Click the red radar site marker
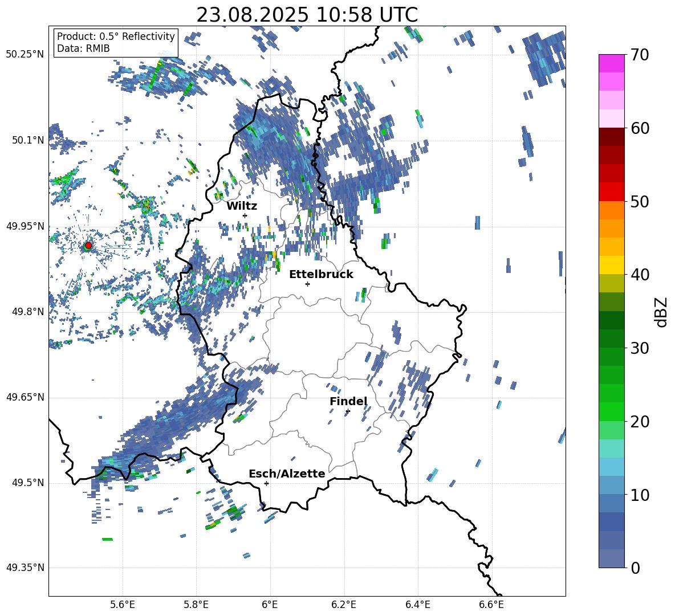 [88, 246]
